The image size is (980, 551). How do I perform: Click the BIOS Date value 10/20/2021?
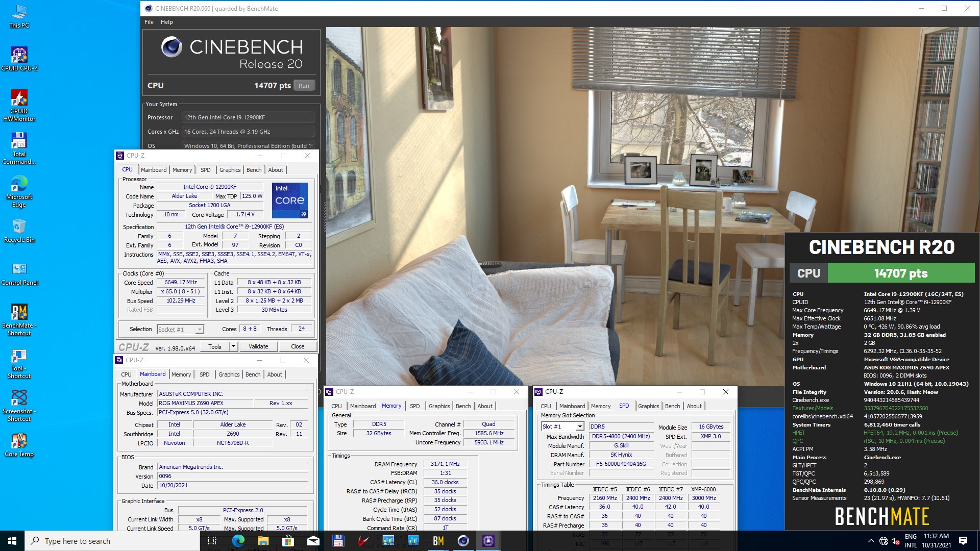[x=232, y=485]
